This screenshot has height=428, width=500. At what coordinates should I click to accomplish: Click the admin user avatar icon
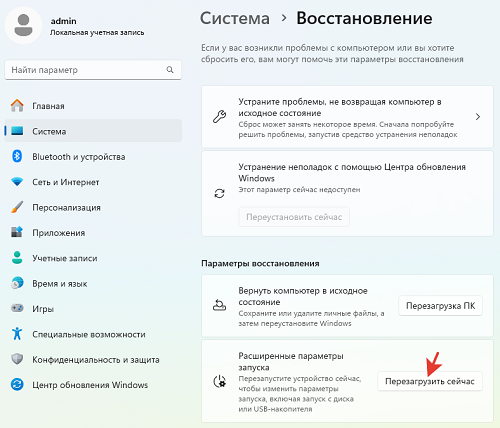(x=23, y=25)
